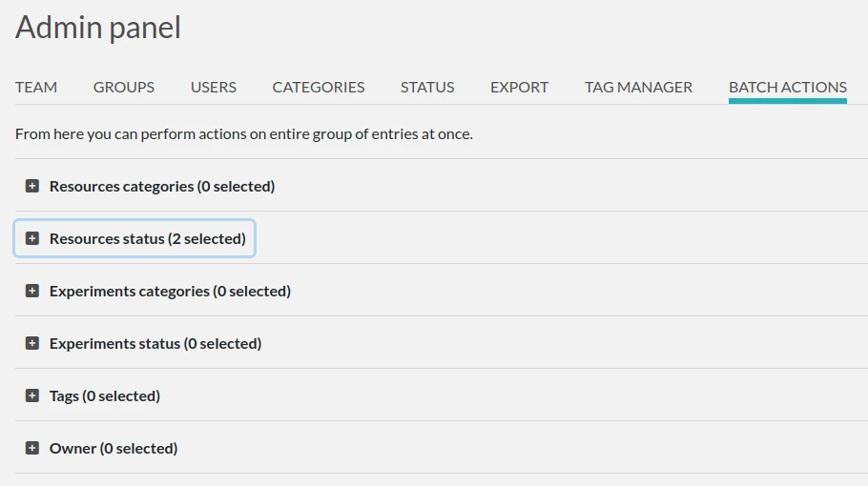Expand the Experiments categories section label

[x=170, y=292]
